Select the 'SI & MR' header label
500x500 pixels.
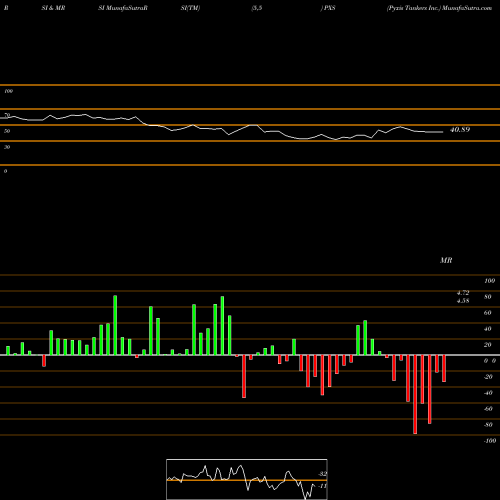click(x=53, y=8)
